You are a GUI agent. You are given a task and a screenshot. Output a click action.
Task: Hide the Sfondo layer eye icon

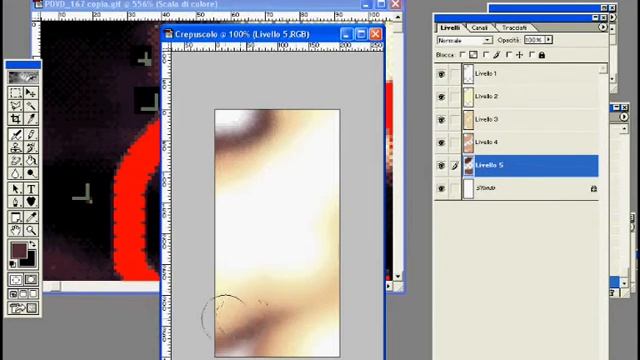click(x=441, y=189)
